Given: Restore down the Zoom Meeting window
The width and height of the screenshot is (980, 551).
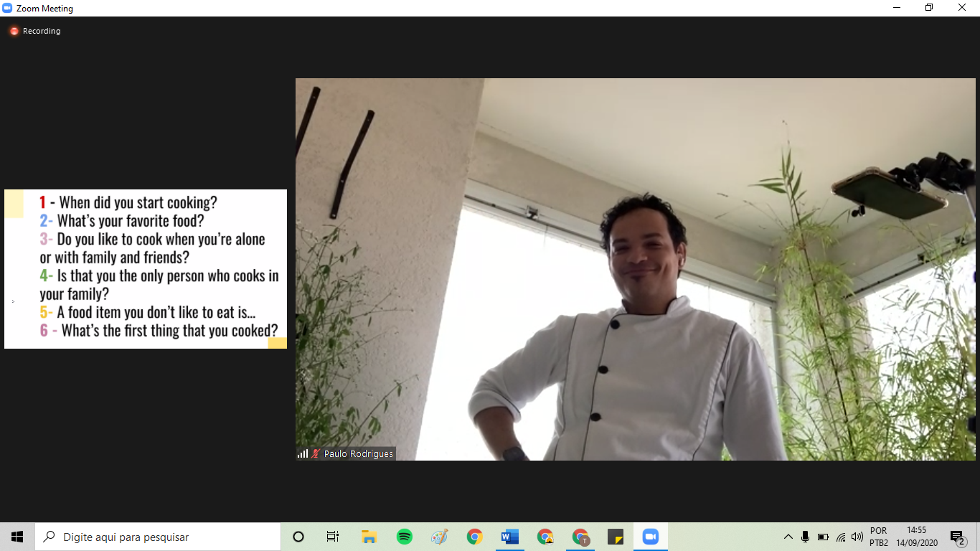Looking at the screenshot, I should tap(929, 8).
